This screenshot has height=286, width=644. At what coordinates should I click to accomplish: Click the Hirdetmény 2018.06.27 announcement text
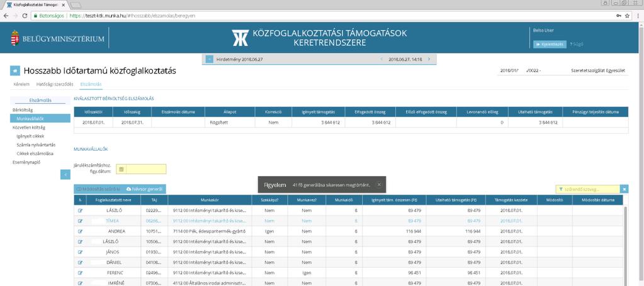[x=239, y=60]
